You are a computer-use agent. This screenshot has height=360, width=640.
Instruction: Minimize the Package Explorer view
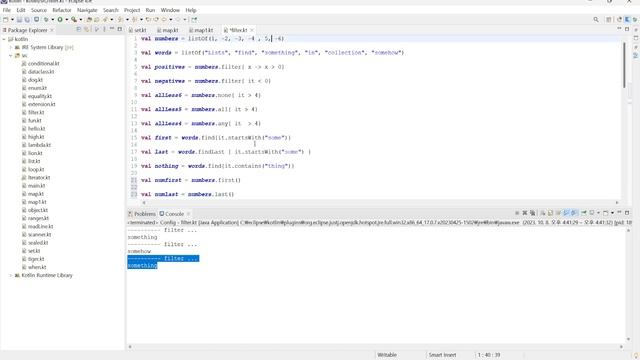(x=112, y=29)
